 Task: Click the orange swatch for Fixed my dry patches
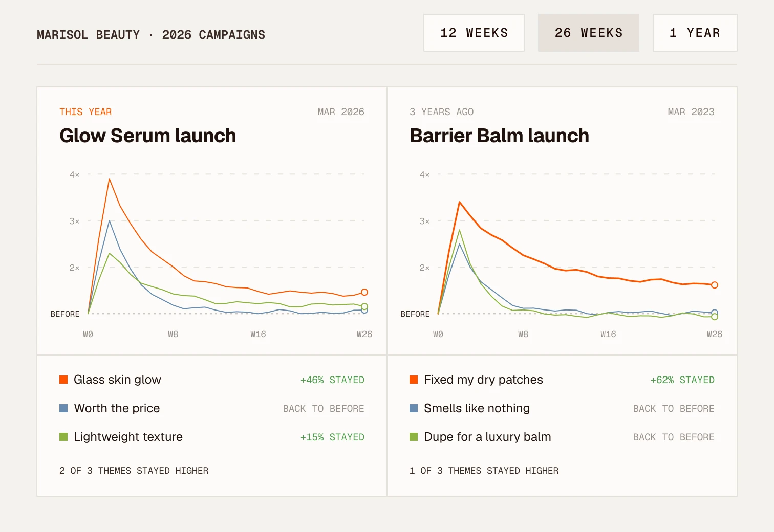414,380
